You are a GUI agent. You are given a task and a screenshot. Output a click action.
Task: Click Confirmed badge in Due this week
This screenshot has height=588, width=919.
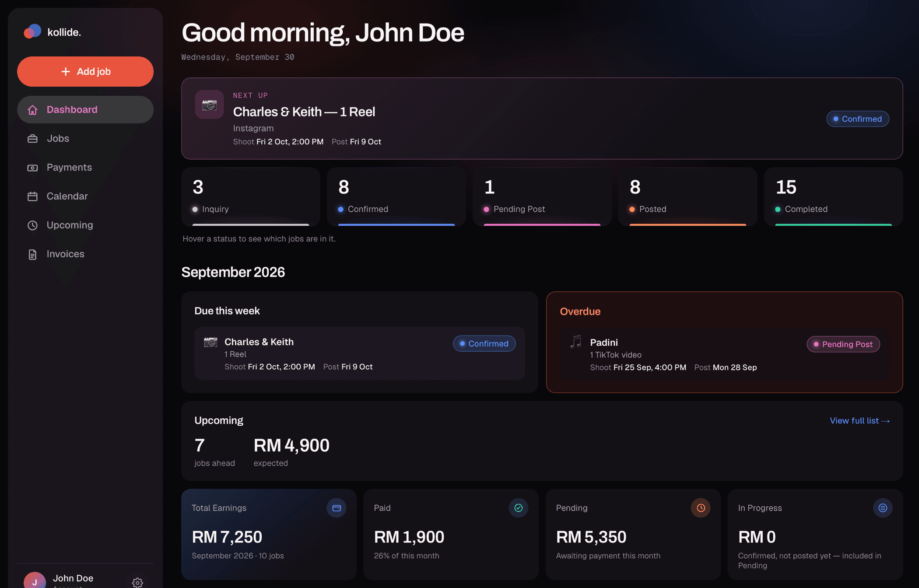coord(484,344)
